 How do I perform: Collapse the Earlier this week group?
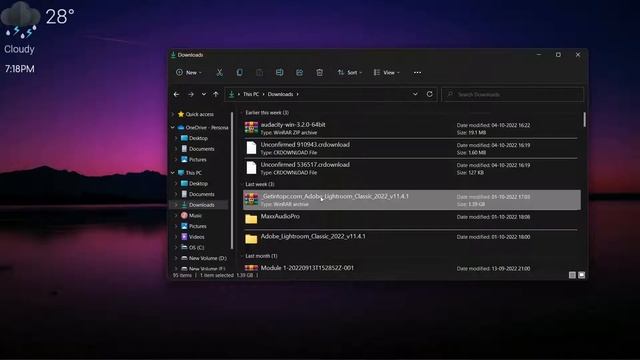pyautogui.click(x=242, y=112)
